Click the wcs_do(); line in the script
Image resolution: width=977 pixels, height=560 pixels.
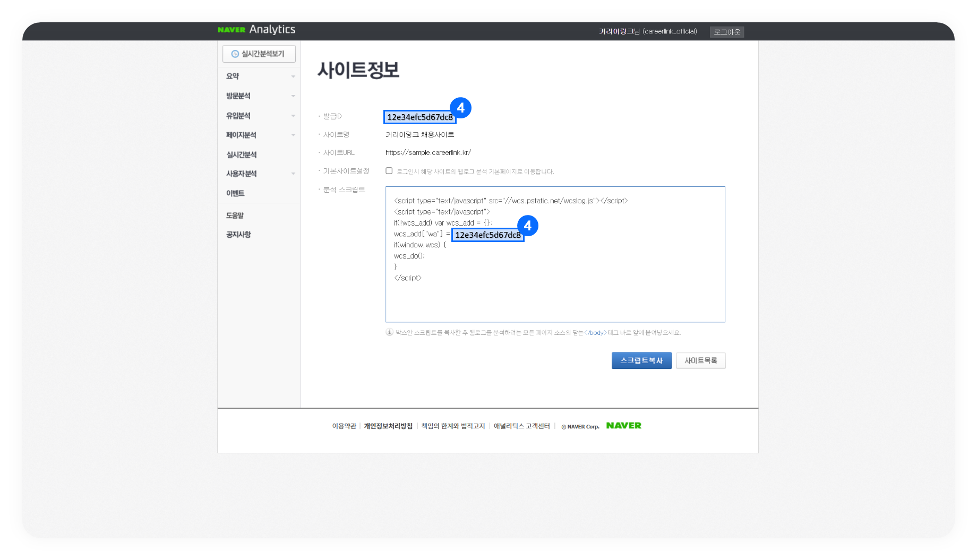pyautogui.click(x=409, y=256)
